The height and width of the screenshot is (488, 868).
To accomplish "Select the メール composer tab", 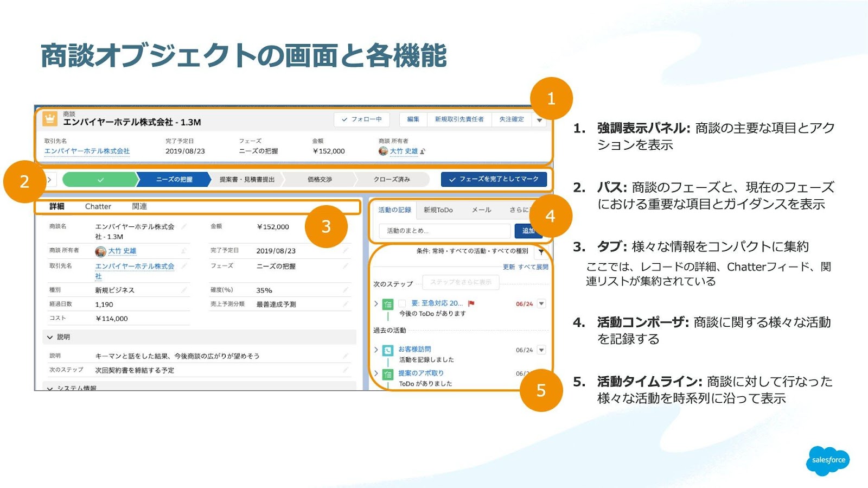I will tap(481, 210).
